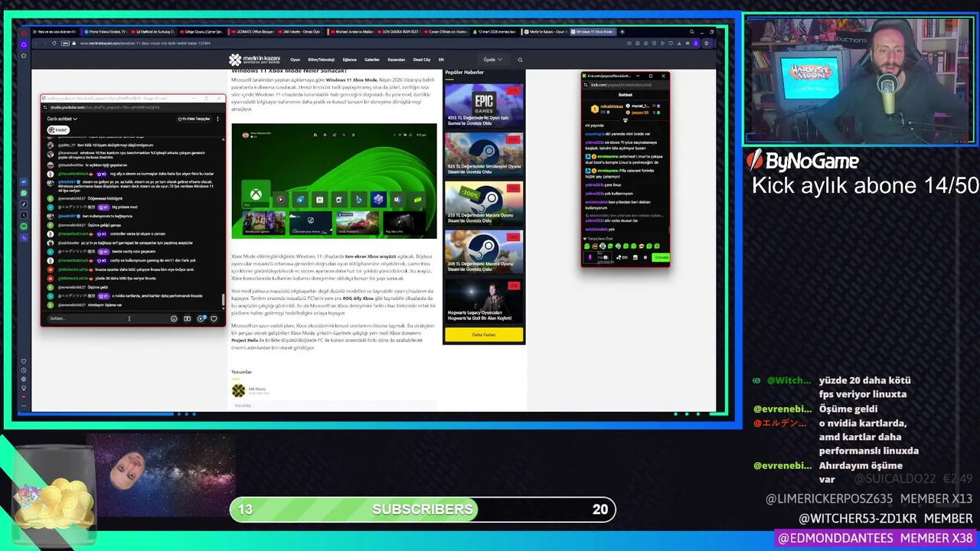The height and width of the screenshot is (551, 980).
Task: Switch to the Michael Jordan browser tab
Action: point(353,32)
